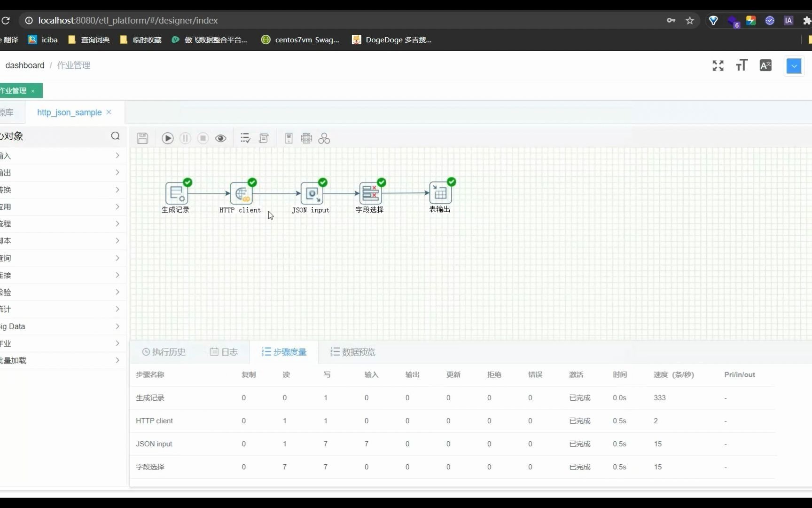Click the document sheet icon in toolbar
Viewport: 812px width, 508px height.
(289, 138)
